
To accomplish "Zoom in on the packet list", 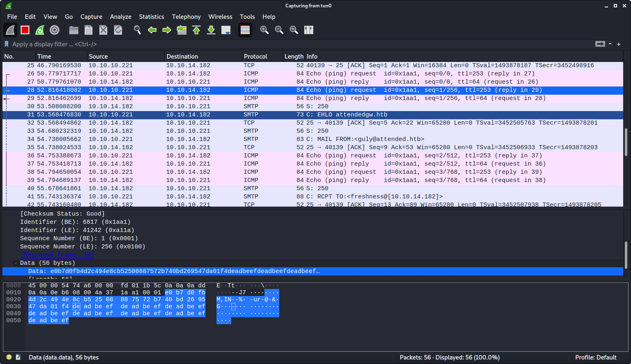I will point(264,30).
